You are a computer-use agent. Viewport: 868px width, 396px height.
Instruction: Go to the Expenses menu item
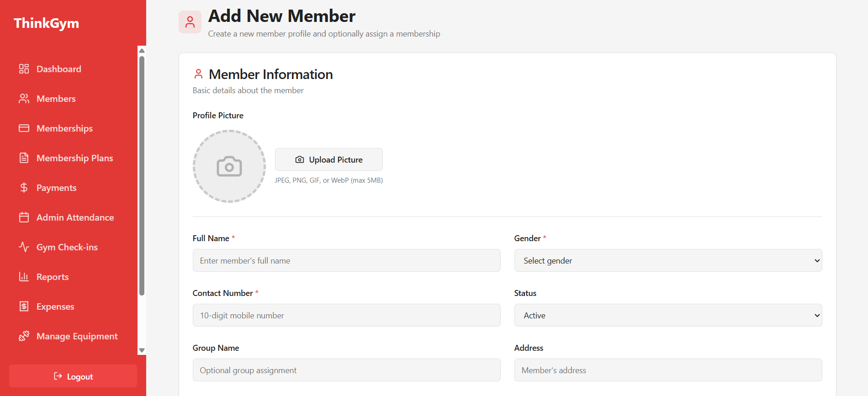[55, 306]
